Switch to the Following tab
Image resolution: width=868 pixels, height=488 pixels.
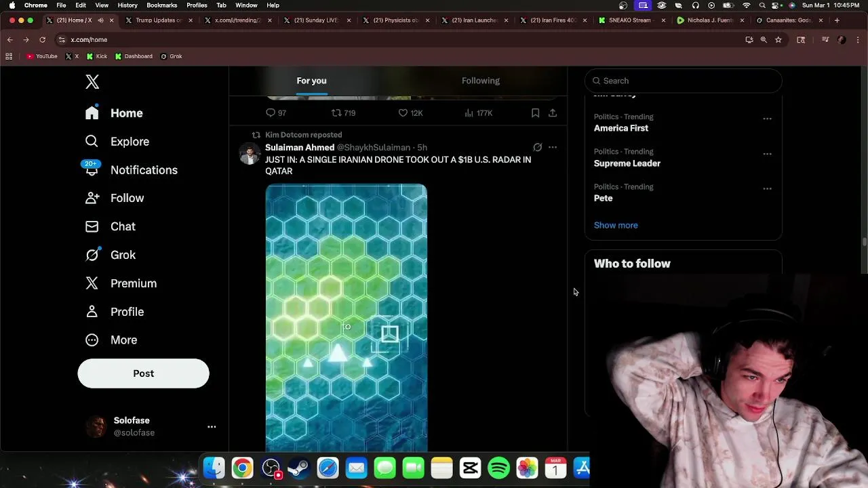point(481,81)
